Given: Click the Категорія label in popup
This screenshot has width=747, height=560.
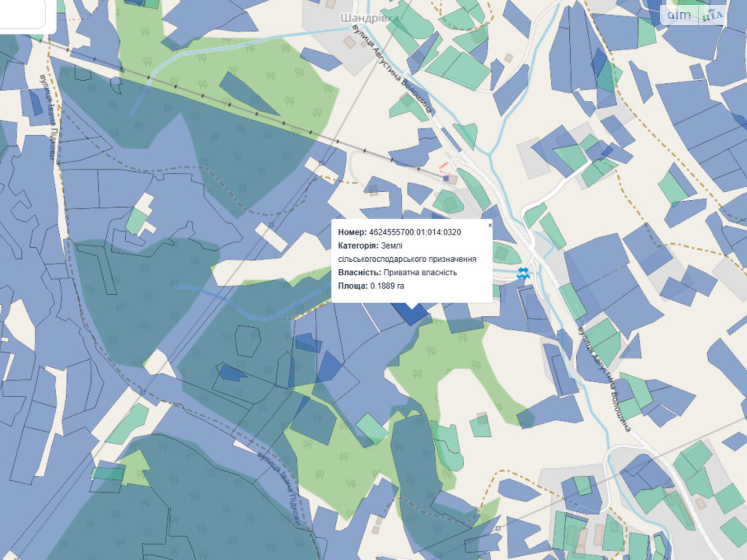Looking at the screenshot, I should [358, 245].
